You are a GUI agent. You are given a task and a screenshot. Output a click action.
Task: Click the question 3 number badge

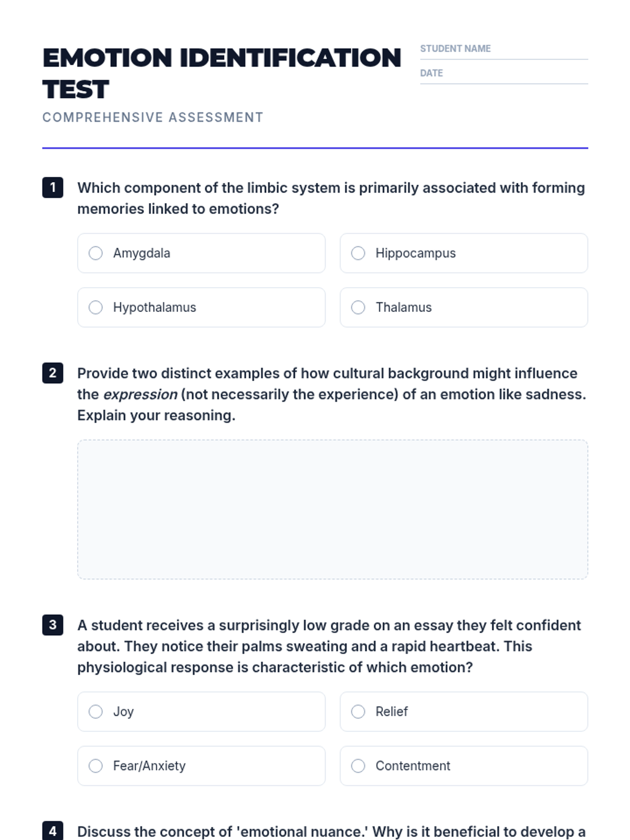pos(52,625)
